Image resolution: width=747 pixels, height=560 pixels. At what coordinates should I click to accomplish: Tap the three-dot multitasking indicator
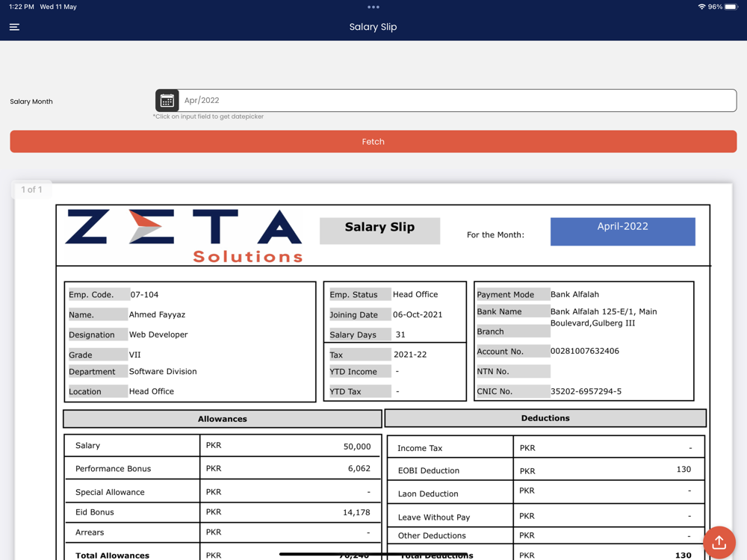tap(373, 7)
